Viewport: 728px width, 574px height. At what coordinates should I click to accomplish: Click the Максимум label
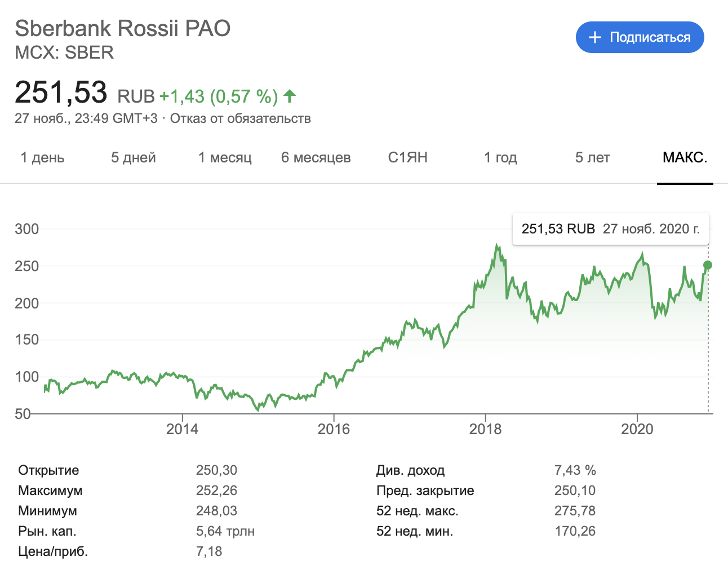pyautogui.click(x=50, y=491)
